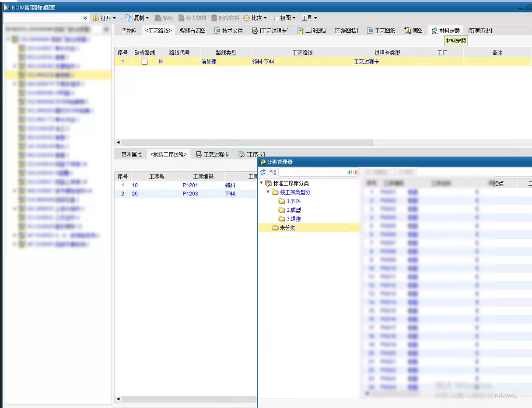Click the 复制 toolbar icon
Image resolution: width=532 pixels, height=408 pixels.
click(129, 18)
